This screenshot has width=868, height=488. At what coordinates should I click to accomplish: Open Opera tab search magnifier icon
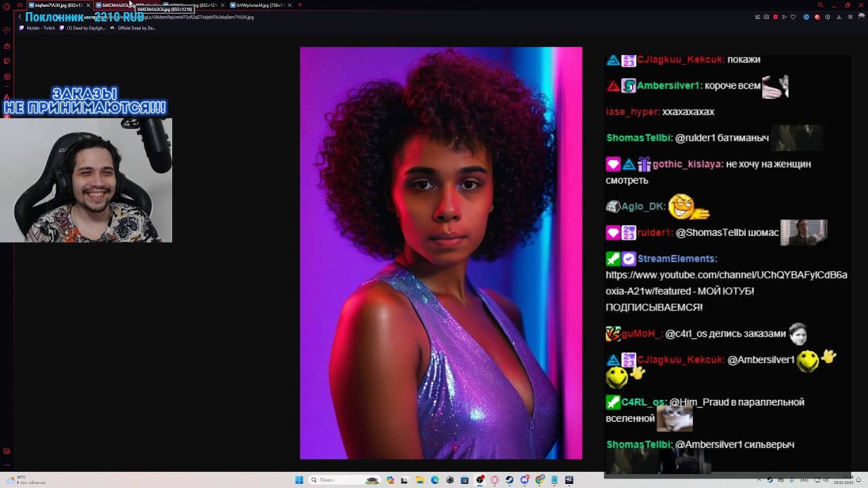tap(821, 5)
